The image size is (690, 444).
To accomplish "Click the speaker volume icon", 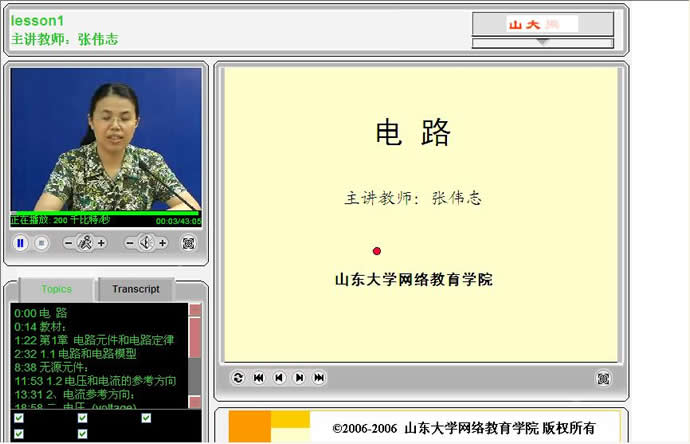I will tap(146, 242).
